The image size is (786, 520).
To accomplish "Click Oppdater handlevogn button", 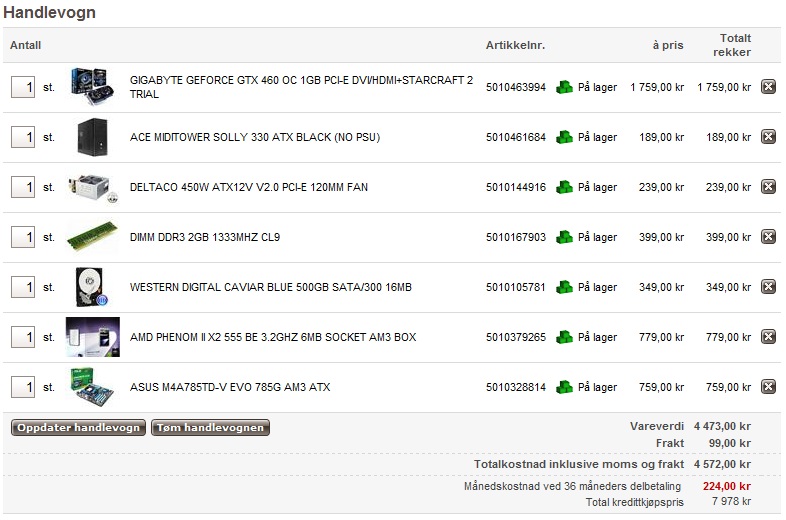I will [x=78, y=428].
